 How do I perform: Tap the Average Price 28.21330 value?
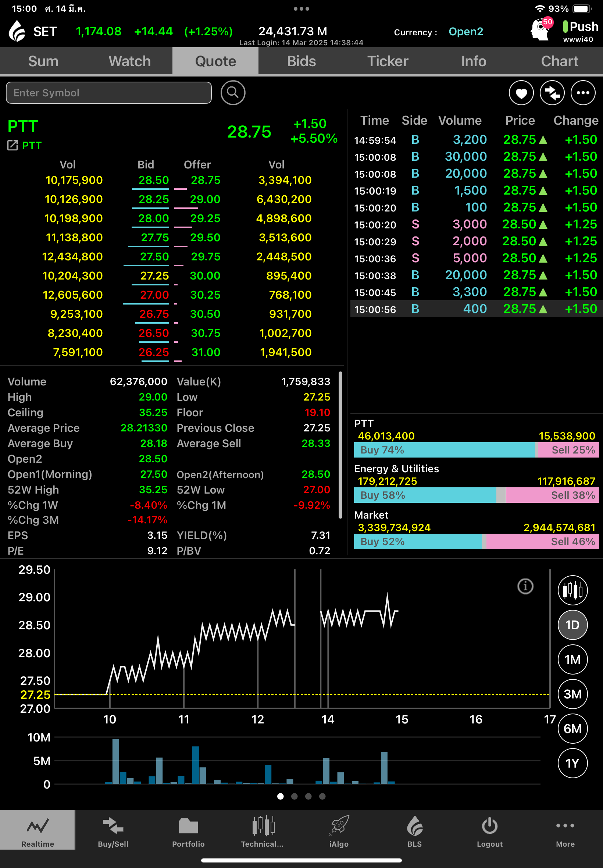pyautogui.click(x=143, y=428)
